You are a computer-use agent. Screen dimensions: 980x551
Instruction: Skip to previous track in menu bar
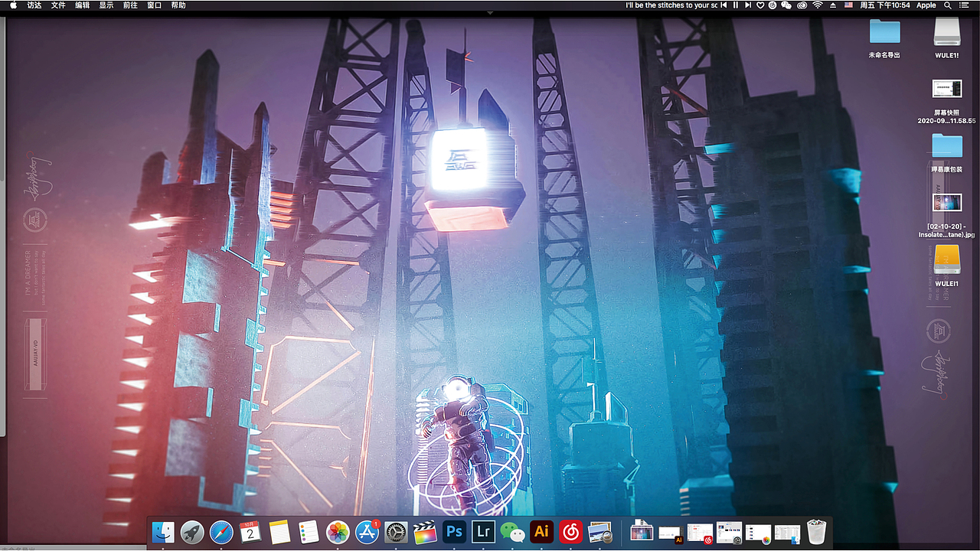tap(724, 5)
